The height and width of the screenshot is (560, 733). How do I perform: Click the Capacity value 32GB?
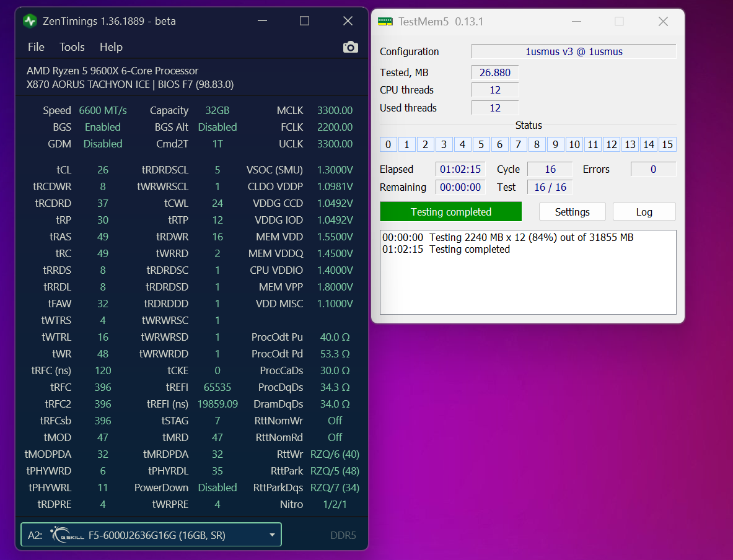click(x=217, y=110)
